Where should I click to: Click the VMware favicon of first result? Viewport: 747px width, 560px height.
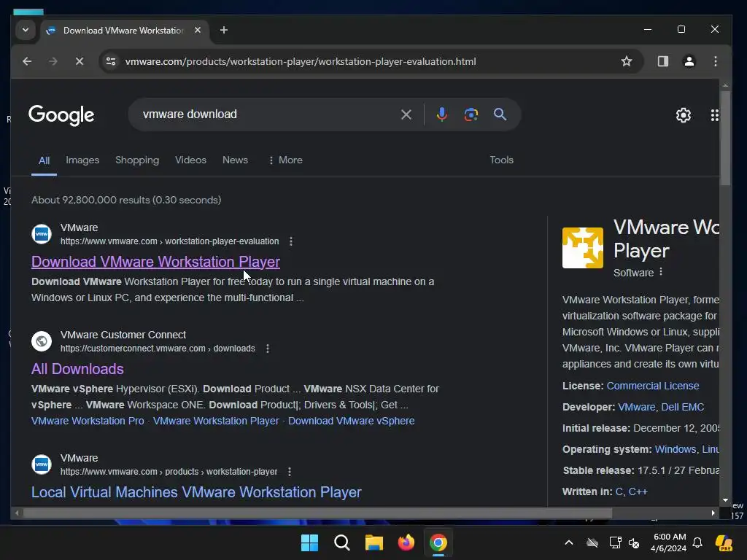tap(42, 234)
